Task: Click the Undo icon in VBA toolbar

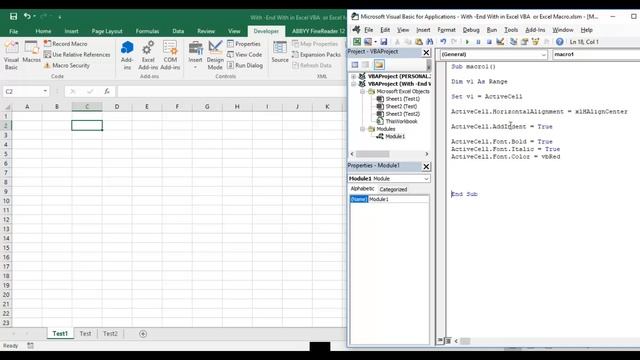Action: (x=443, y=42)
